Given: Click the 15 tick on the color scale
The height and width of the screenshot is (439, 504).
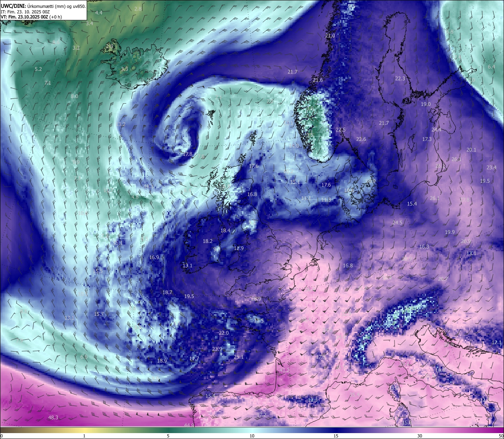Looking at the screenshot, I should [336, 436].
